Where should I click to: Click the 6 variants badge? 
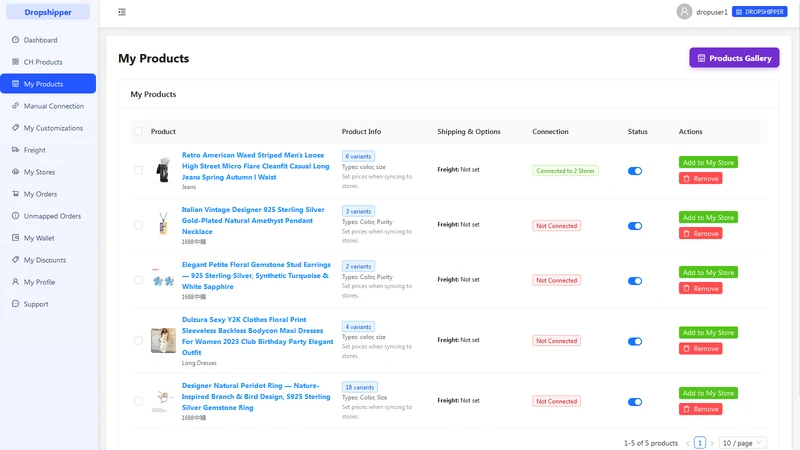tap(358, 156)
